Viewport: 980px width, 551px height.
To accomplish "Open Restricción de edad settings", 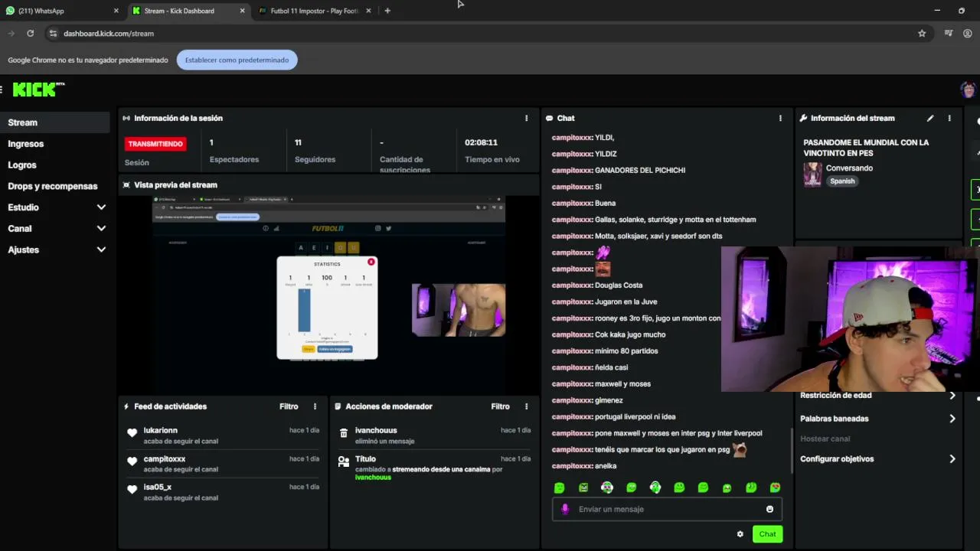I will 879,395.
